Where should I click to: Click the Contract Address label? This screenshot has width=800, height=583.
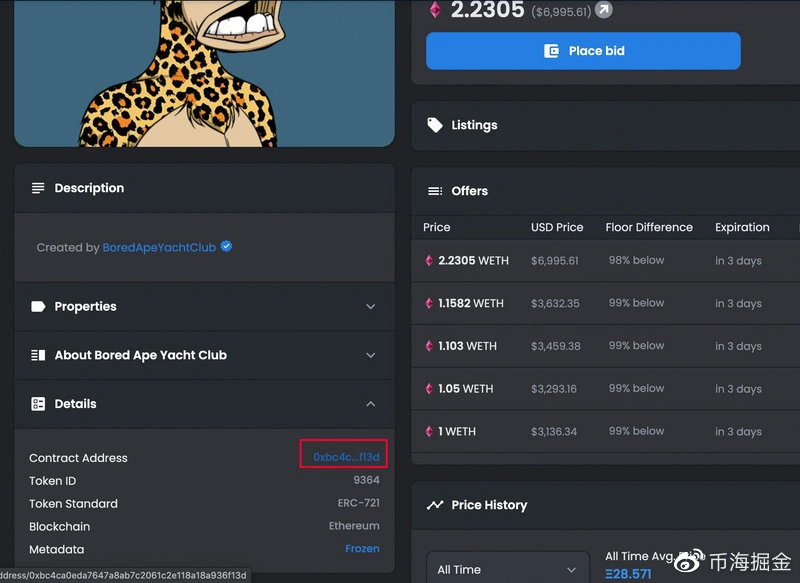[78, 458]
